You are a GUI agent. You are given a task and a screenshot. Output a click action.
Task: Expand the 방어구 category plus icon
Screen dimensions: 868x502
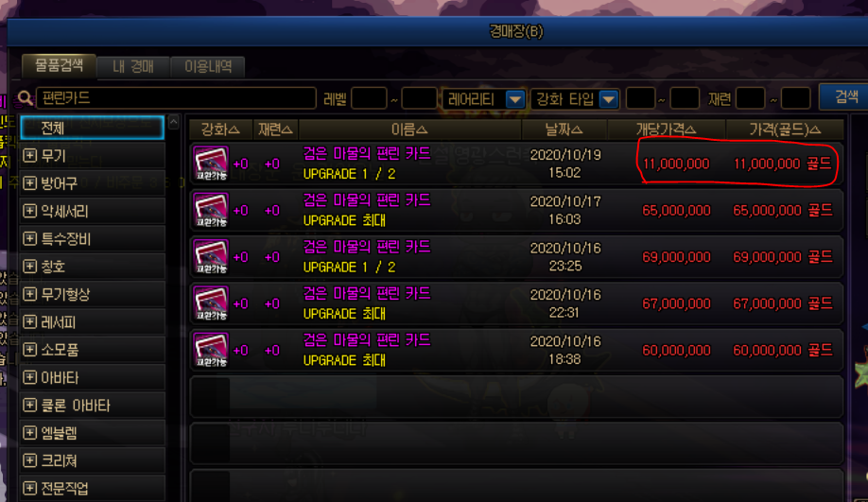click(30, 183)
